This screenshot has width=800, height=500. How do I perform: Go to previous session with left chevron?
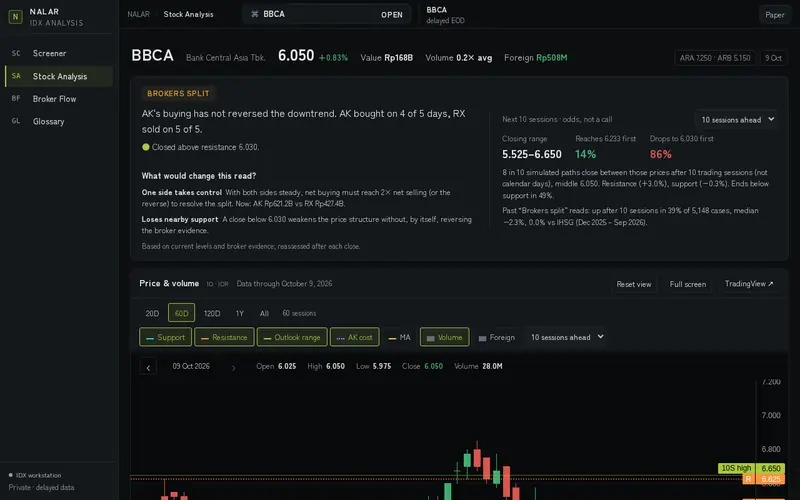point(148,367)
